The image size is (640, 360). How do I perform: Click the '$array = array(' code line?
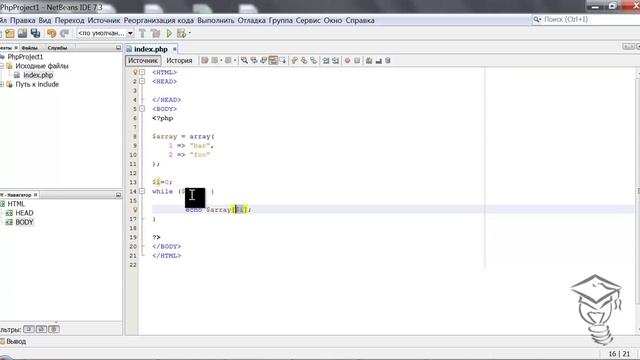tap(183, 137)
